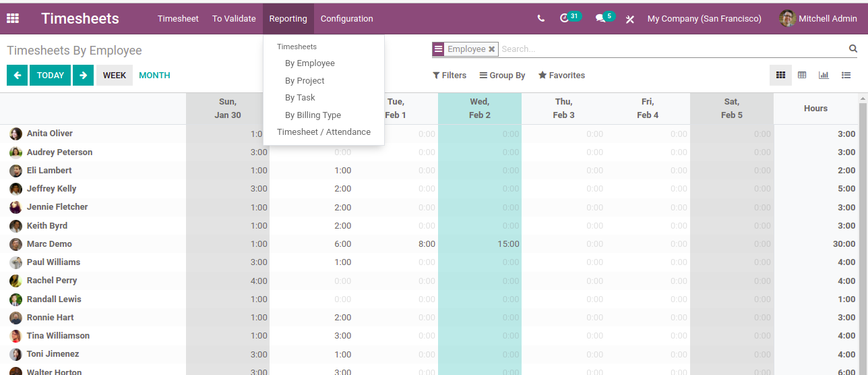Click the search magnifier icon
The height and width of the screenshot is (375, 868).
853,49
